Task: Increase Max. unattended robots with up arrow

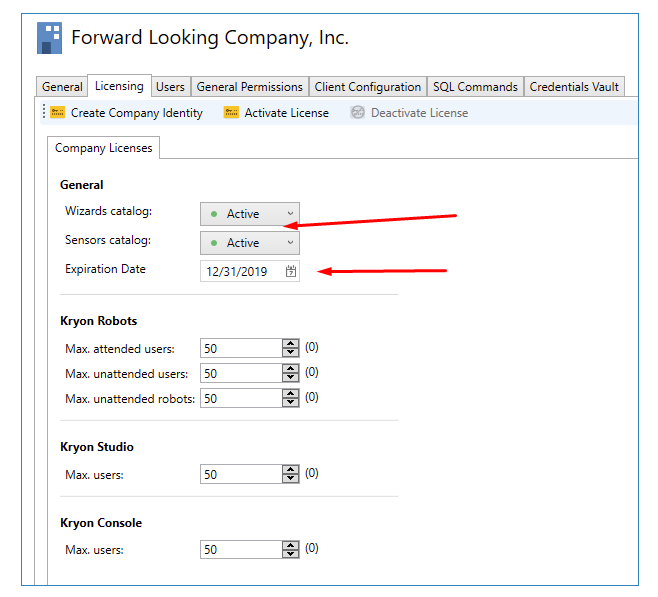Action: point(291,394)
